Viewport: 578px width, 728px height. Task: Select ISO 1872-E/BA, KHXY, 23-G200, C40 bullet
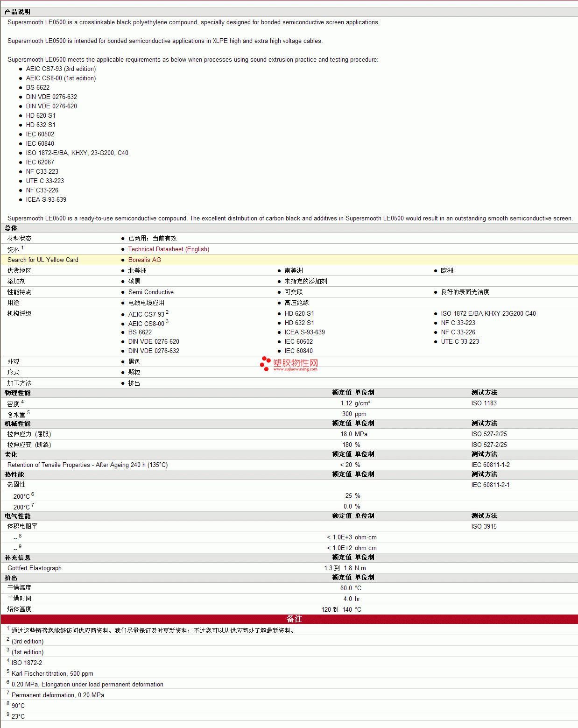[x=77, y=153]
